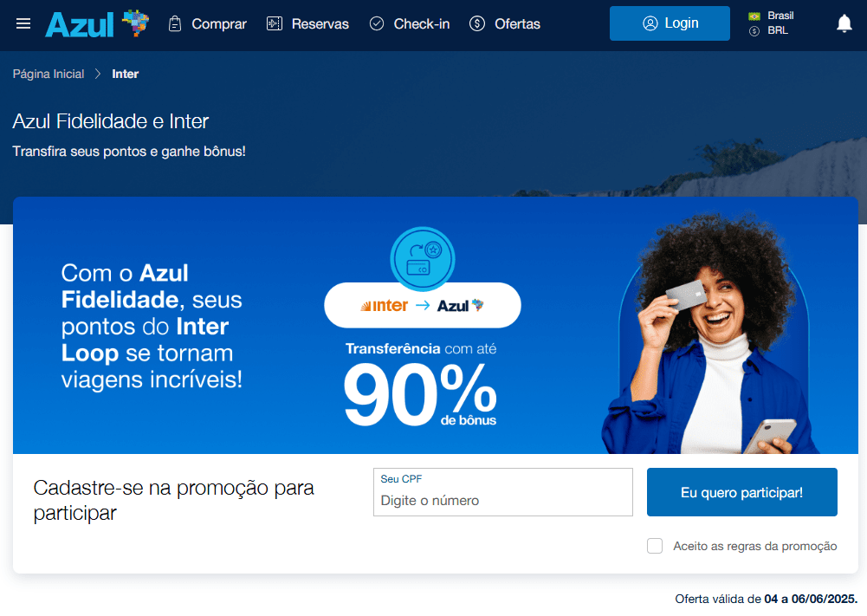Focus the Seu CPF input field
Image resolution: width=867 pixels, height=616 pixels.
pos(503,492)
